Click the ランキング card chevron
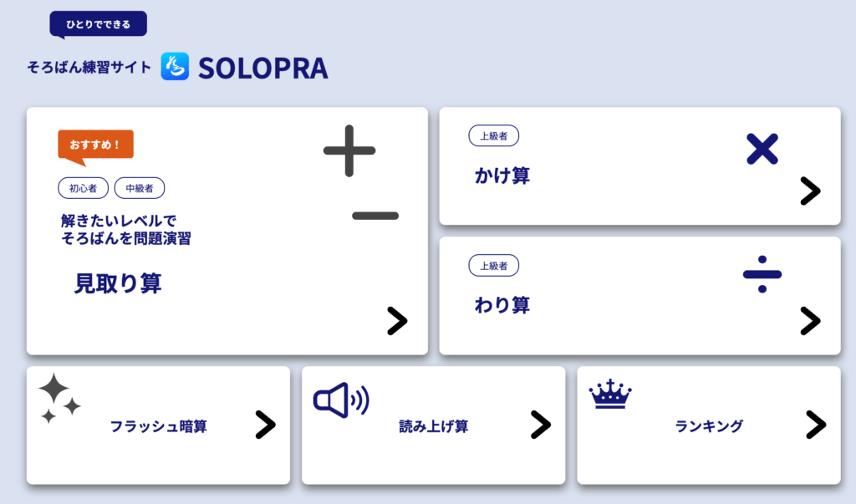Image resolution: width=856 pixels, height=504 pixels. (816, 425)
